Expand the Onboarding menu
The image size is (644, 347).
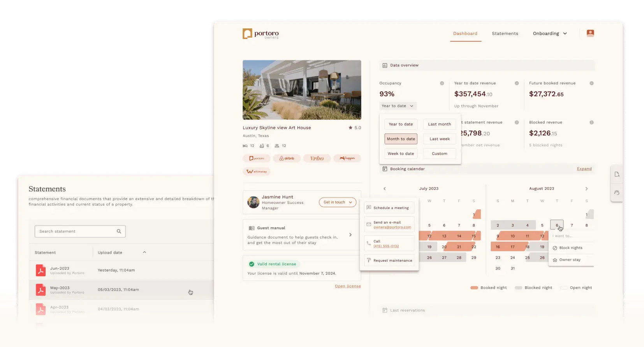pos(550,33)
